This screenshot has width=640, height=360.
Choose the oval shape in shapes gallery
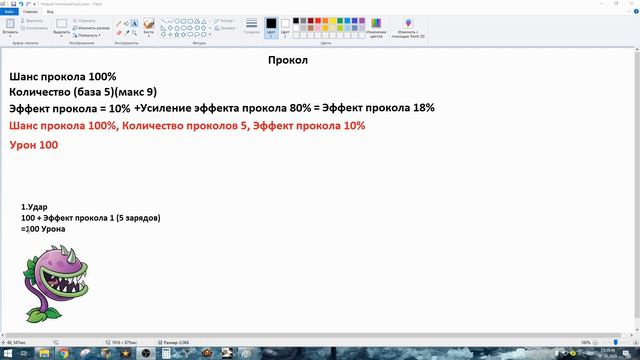point(177,21)
